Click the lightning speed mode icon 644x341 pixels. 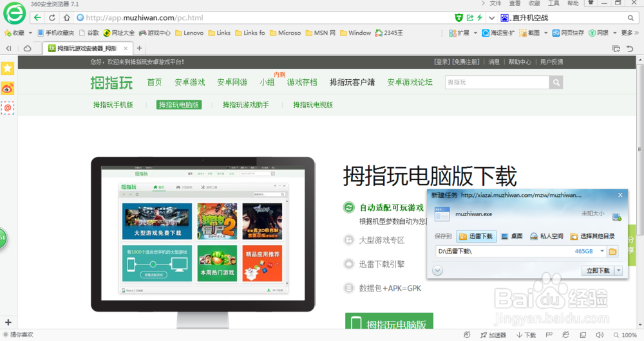coord(479,17)
